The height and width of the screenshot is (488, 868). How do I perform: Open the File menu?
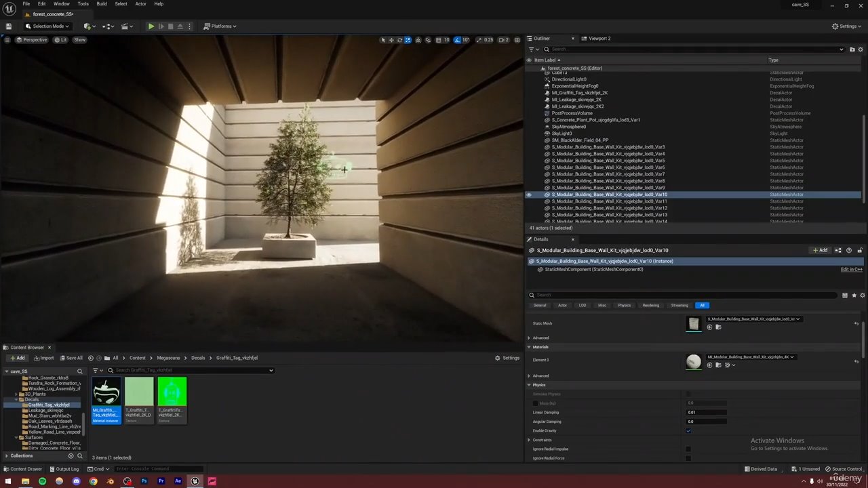pos(26,4)
